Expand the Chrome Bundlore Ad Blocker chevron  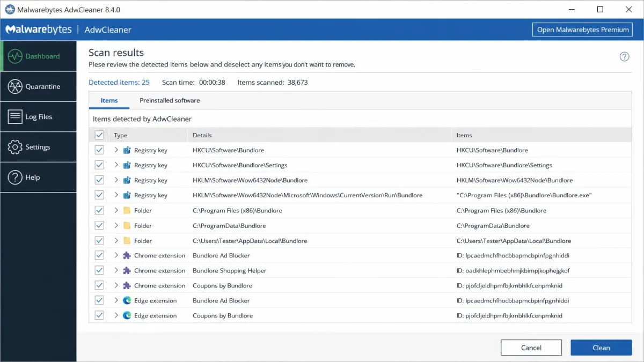click(116, 255)
